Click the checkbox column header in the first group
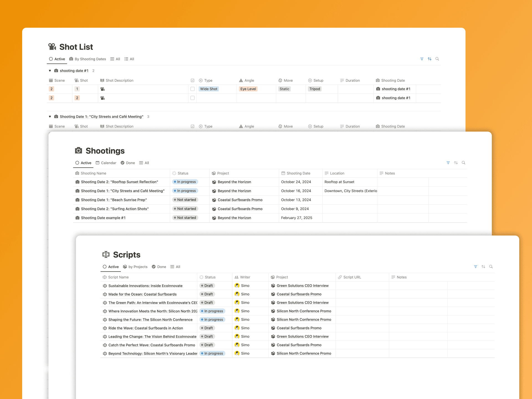This screenshot has width=532, height=399. click(193, 80)
